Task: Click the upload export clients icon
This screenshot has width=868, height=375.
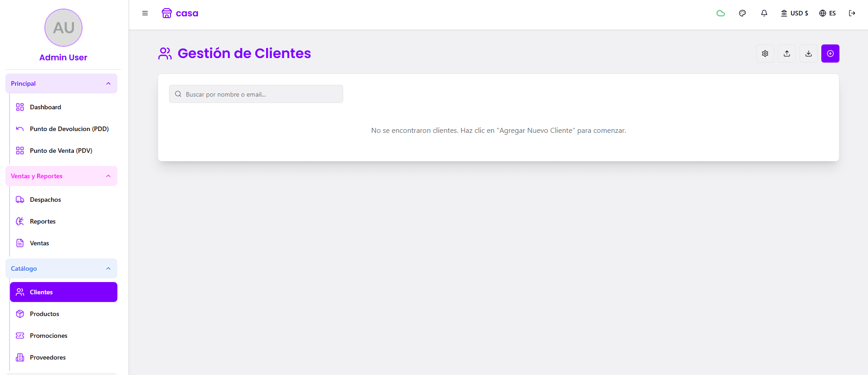Action: (x=787, y=54)
